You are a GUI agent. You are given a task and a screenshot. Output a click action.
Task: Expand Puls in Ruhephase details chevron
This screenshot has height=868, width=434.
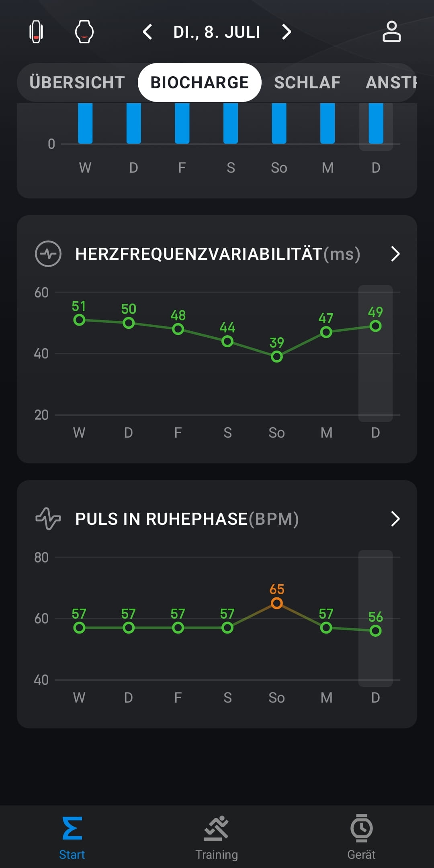click(395, 519)
